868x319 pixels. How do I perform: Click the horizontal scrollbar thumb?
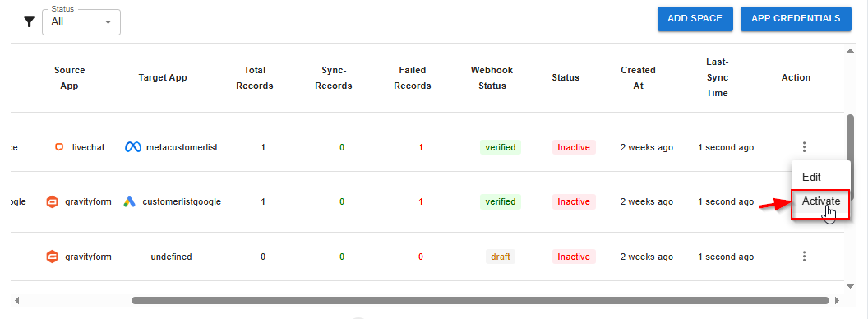(x=480, y=301)
